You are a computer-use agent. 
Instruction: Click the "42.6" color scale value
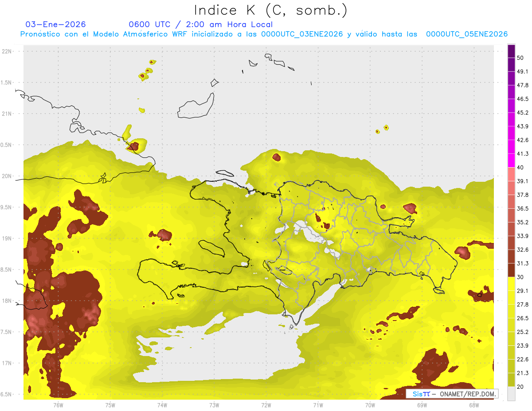click(523, 140)
